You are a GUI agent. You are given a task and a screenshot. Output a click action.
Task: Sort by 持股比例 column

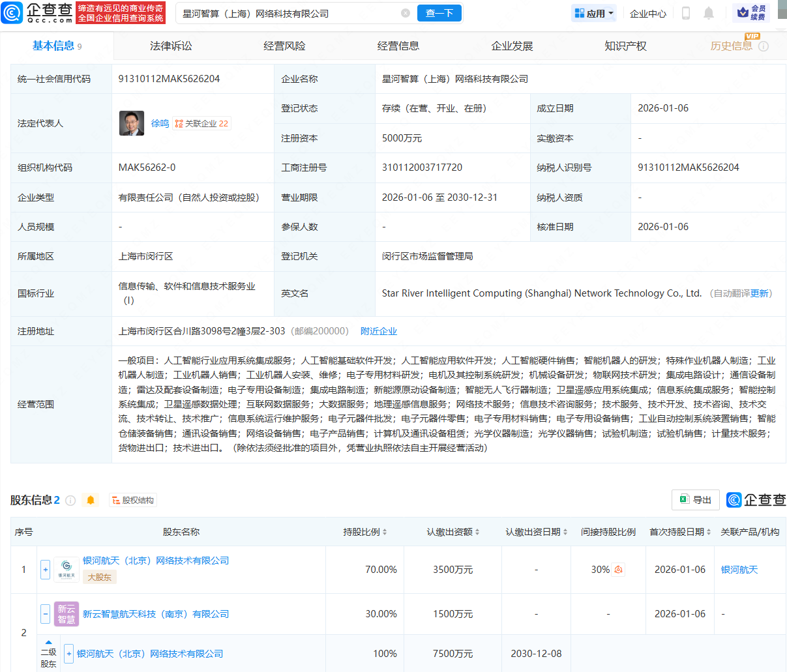click(x=365, y=532)
